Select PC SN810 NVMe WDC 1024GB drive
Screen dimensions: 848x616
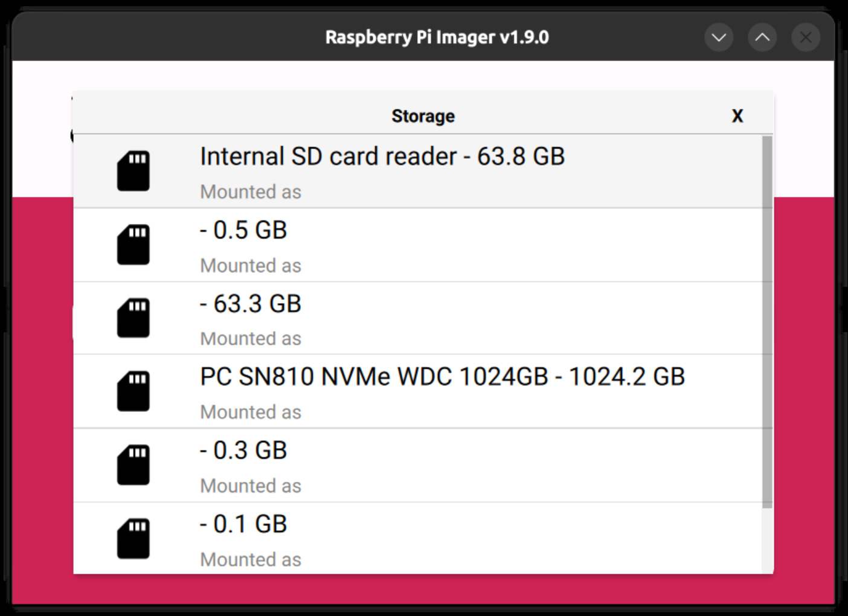point(442,377)
